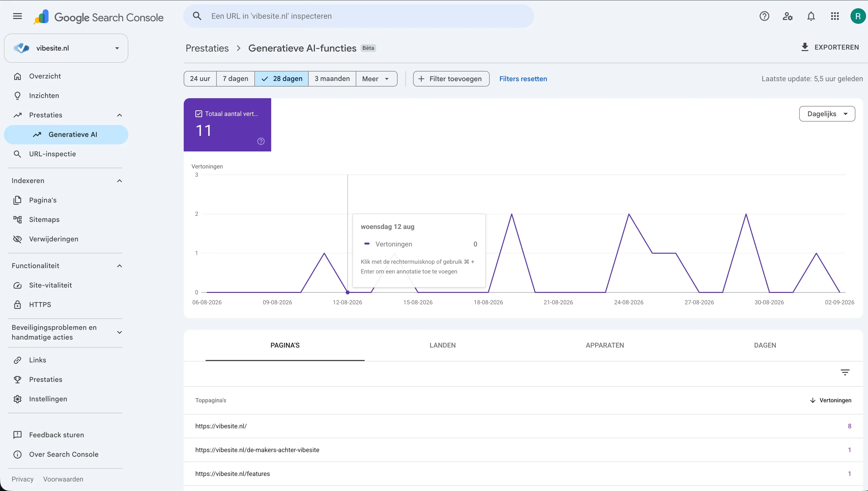Open the Meer date range dropdown
Image resolution: width=868 pixels, height=491 pixels.
coord(376,79)
